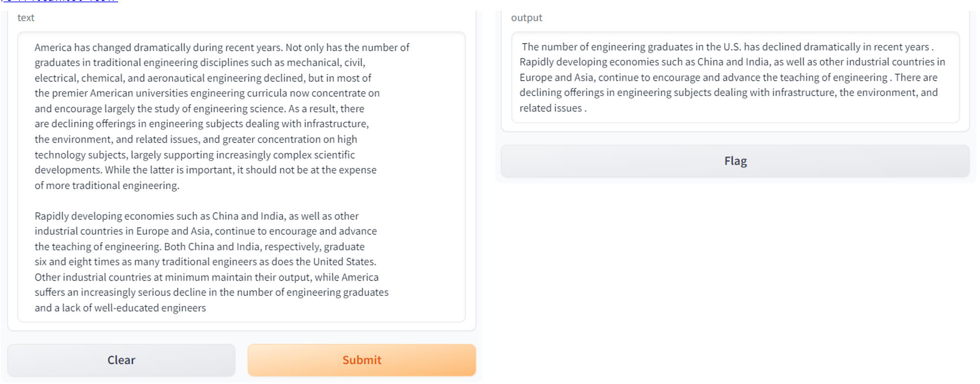This screenshot has height=384, width=980.
Task: Click 'related issues .' at end of output
Action: (x=552, y=108)
